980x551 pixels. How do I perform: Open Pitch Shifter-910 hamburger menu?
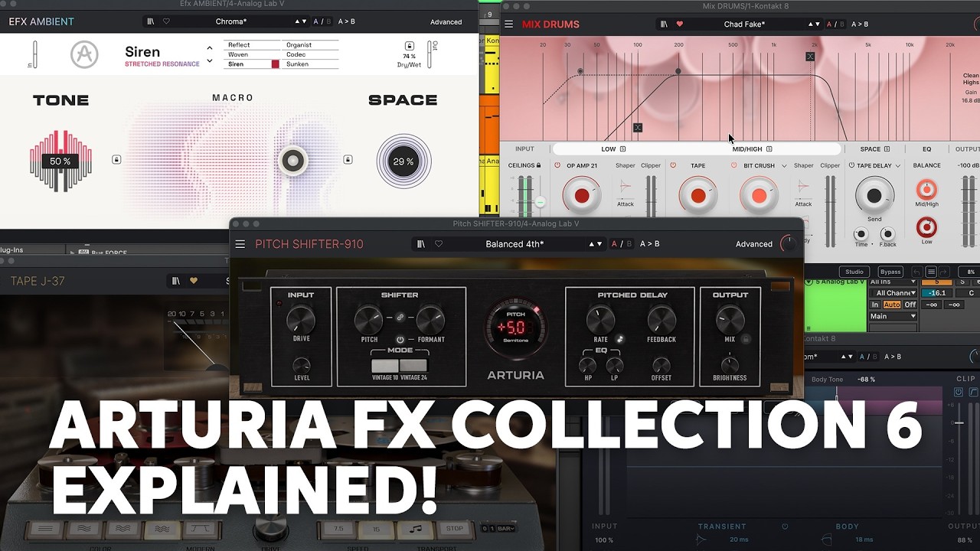[x=240, y=244]
